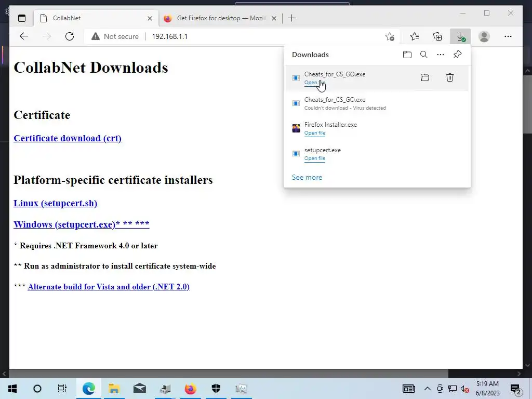Open File Explorer from taskbar

[x=114, y=389]
